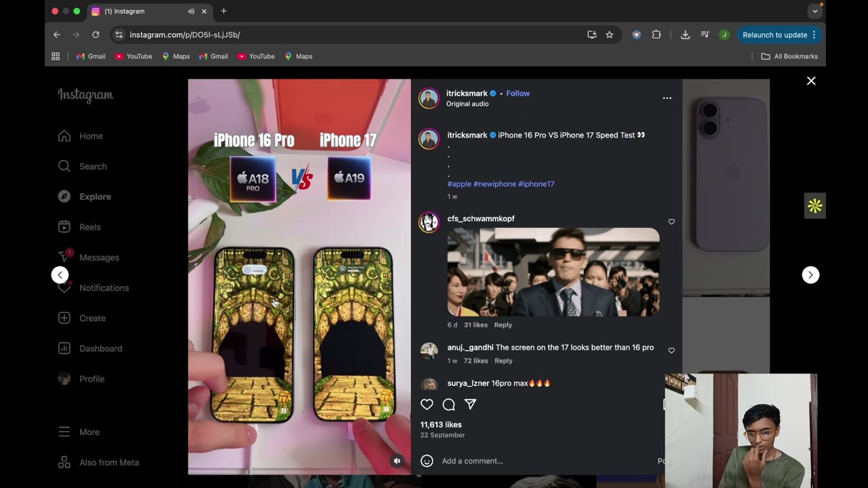Share the post with paper-plane icon
This screenshot has width=868, height=488.
coord(470,405)
